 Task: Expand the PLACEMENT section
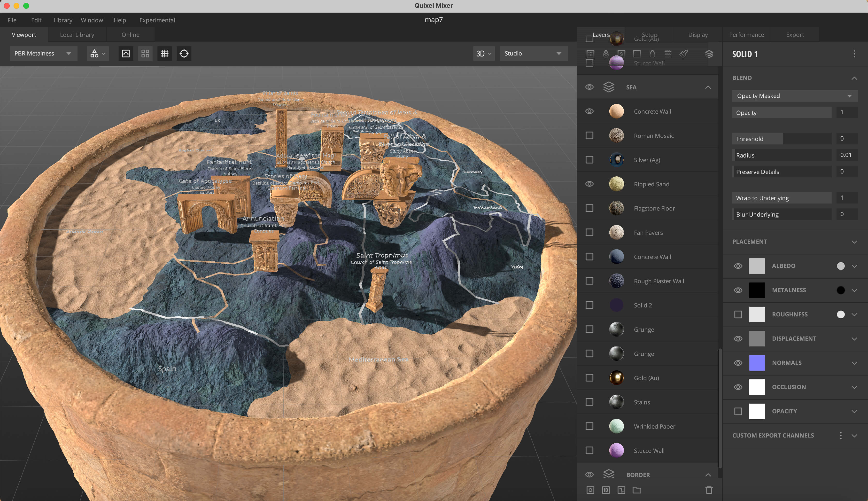[x=855, y=242]
